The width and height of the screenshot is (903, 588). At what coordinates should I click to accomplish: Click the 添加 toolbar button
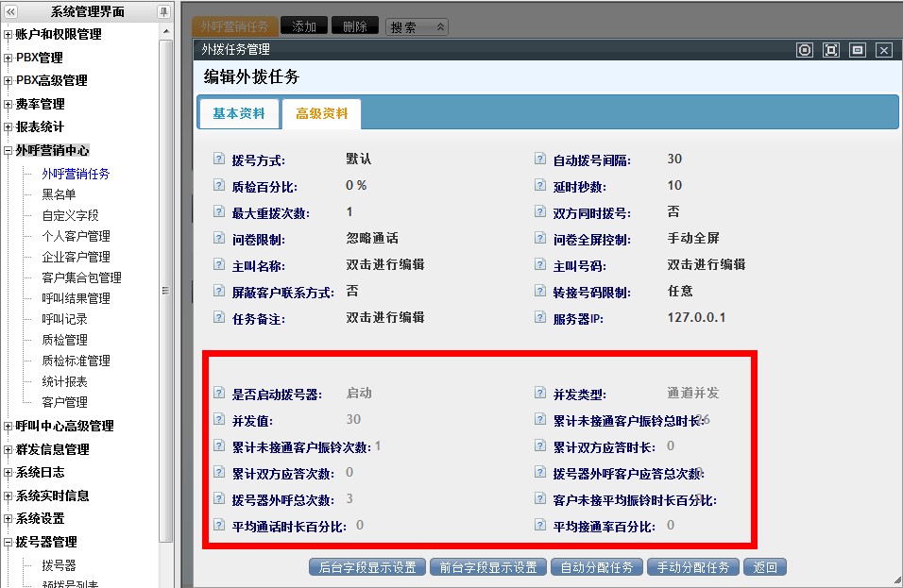pyautogui.click(x=304, y=25)
